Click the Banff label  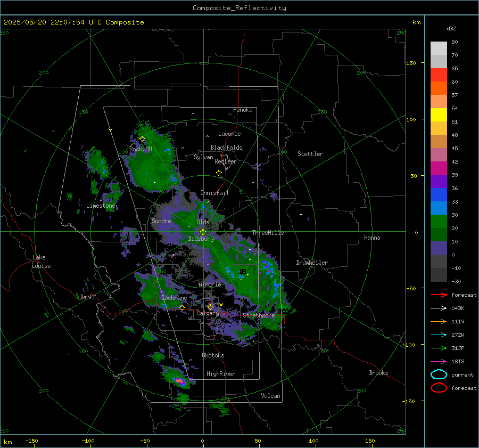point(88,297)
